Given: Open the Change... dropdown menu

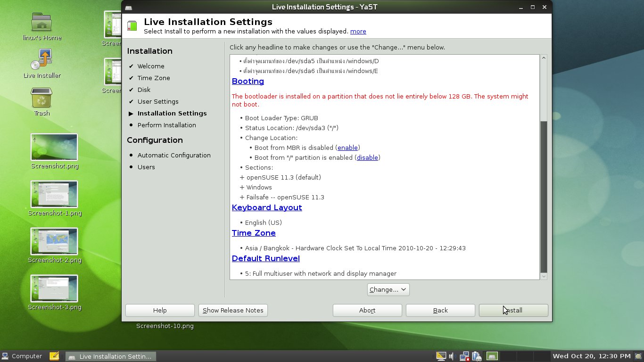Looking at the screenshot, I should [388, 289].
